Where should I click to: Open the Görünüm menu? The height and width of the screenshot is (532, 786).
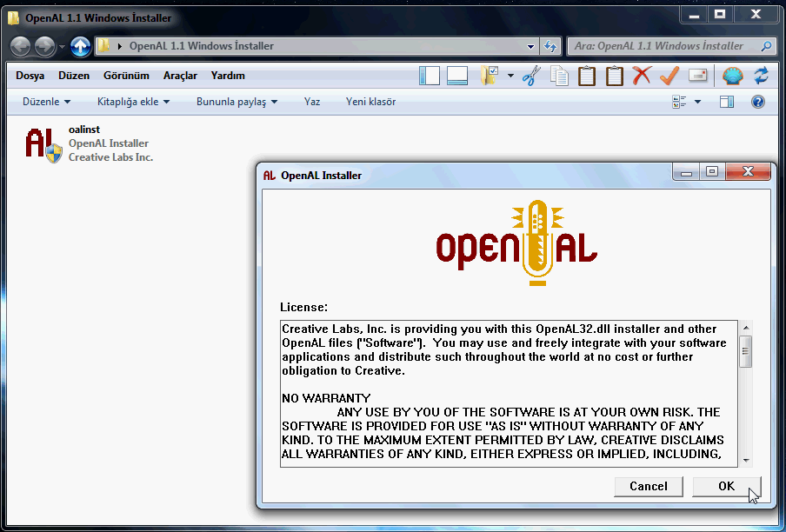pos(126,76)
